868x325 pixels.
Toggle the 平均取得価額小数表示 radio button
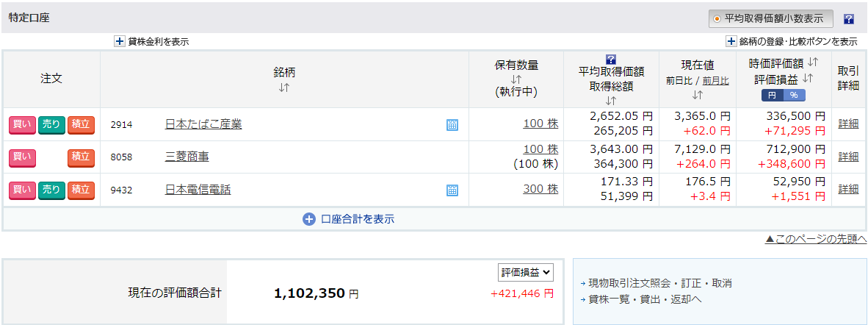(717, 19)
